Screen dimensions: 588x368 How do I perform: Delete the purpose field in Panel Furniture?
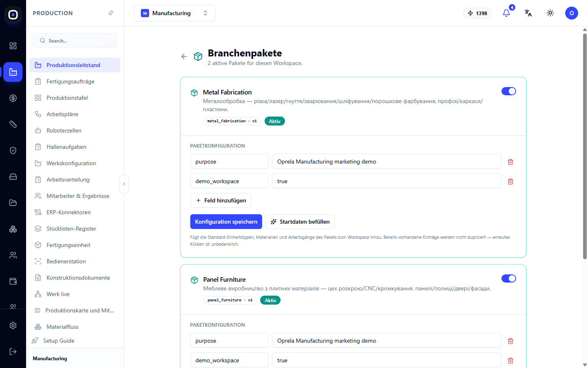click(x=510, y=341)
